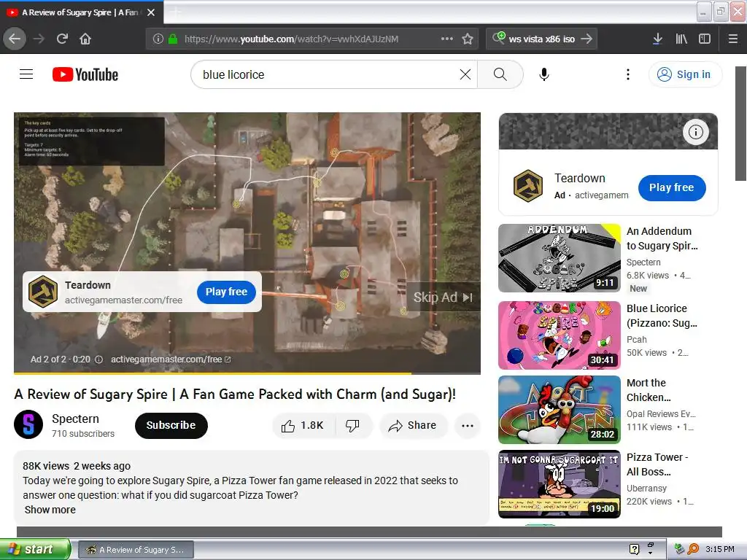The width and height of the screenshot is (747, 560).
Task: Click the Sign in button
Action: (x=685, y=74)
